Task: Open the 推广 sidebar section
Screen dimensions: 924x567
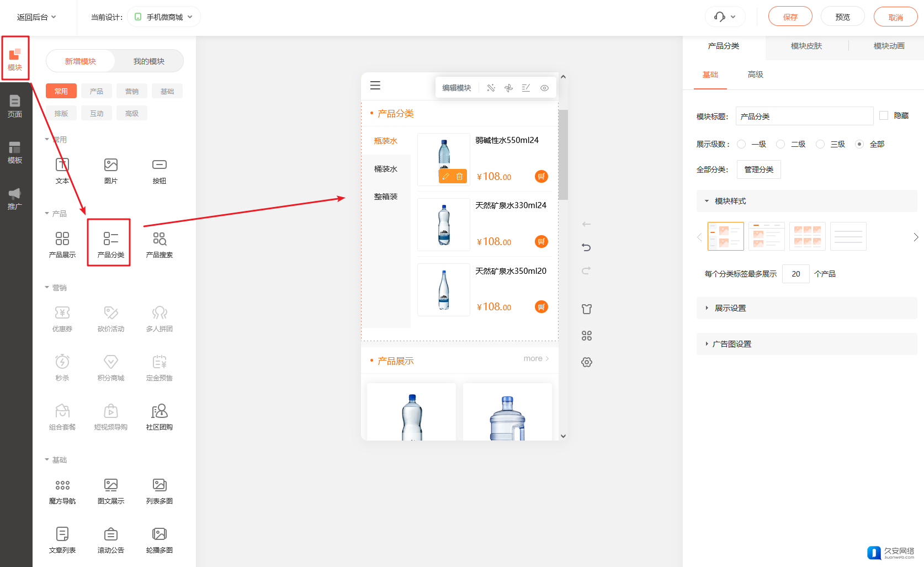Action: click(15, 198)
